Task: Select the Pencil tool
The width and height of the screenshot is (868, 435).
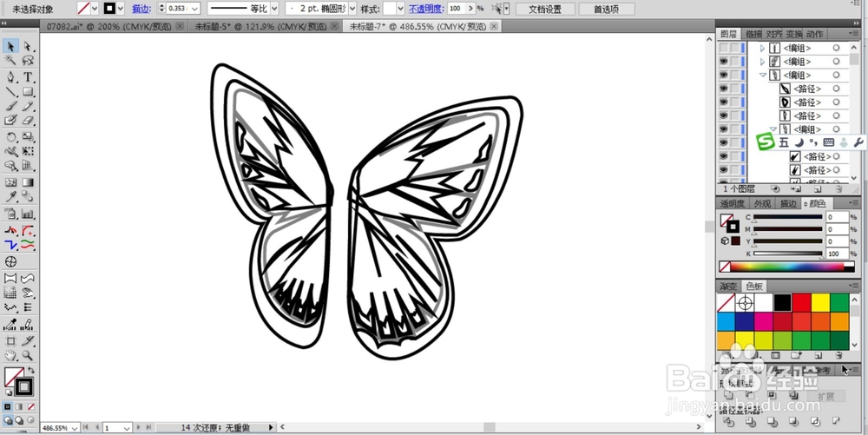Action: click(x=28, y=106)
